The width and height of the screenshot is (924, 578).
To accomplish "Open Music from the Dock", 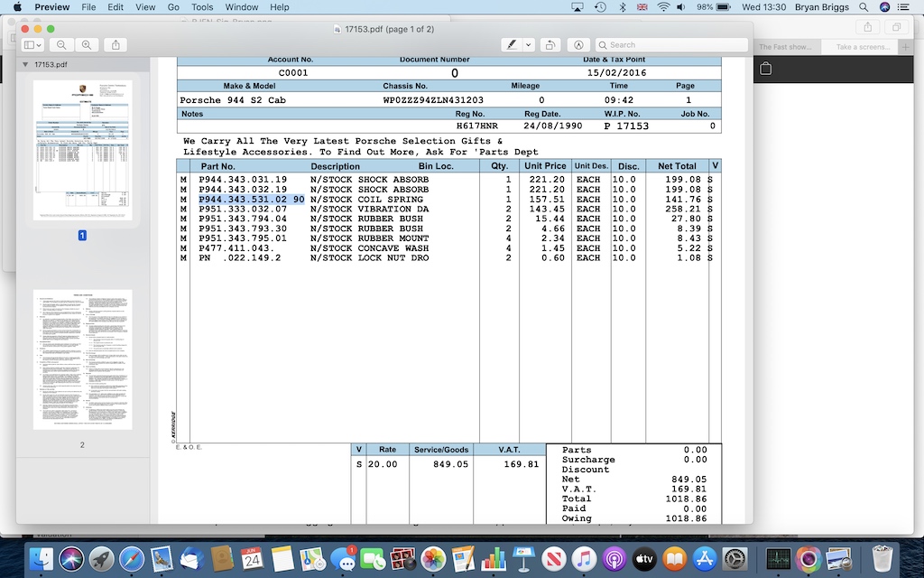I will click(x=584, y=558).
